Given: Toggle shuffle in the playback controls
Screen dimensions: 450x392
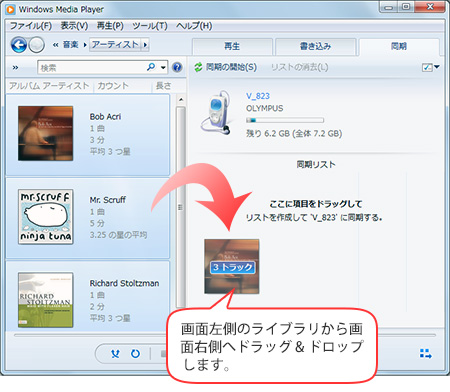Looking at the screenshot, I should click(115, 354).
